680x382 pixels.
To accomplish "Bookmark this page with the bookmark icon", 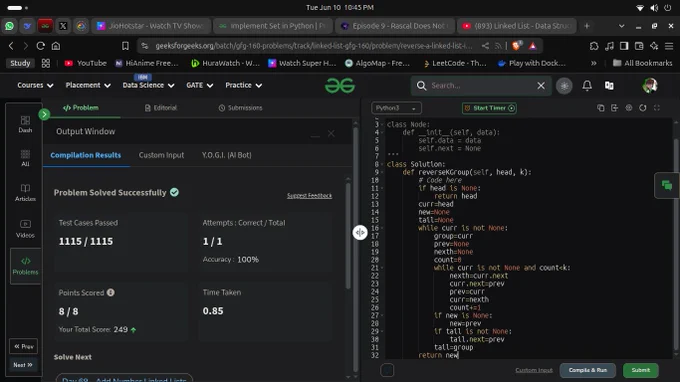I will 125,46.
